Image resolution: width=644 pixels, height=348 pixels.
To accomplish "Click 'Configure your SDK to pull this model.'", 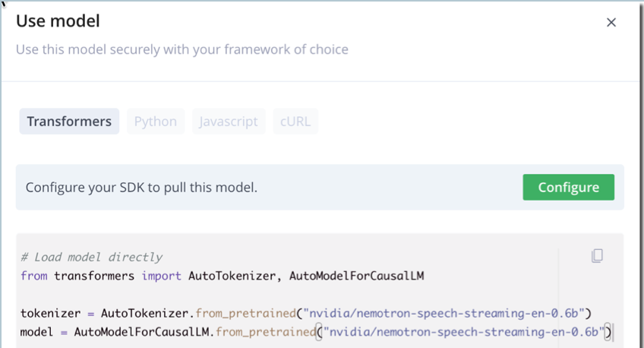I will [141, 188].
